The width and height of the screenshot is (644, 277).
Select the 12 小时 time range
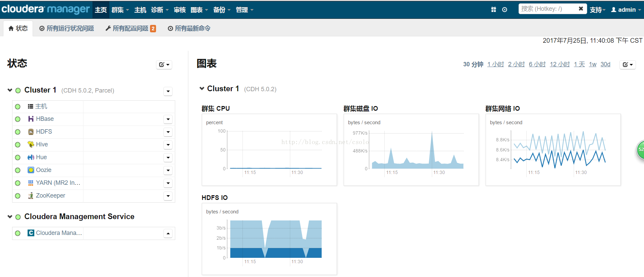click(560, 64)
